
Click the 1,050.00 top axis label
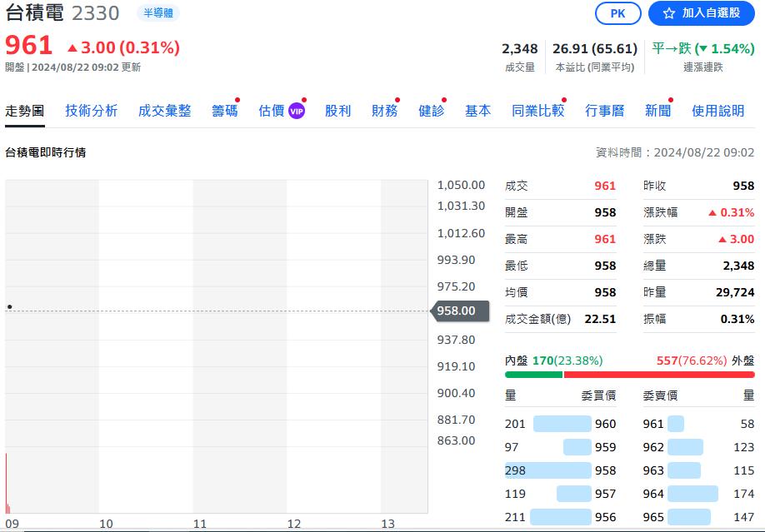[461, 186]
